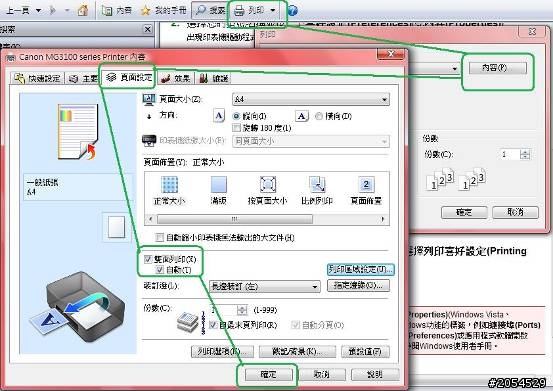Click copies spinner in Canon dialog
This screenshot has width=553, height=391.
click(242, 310)
